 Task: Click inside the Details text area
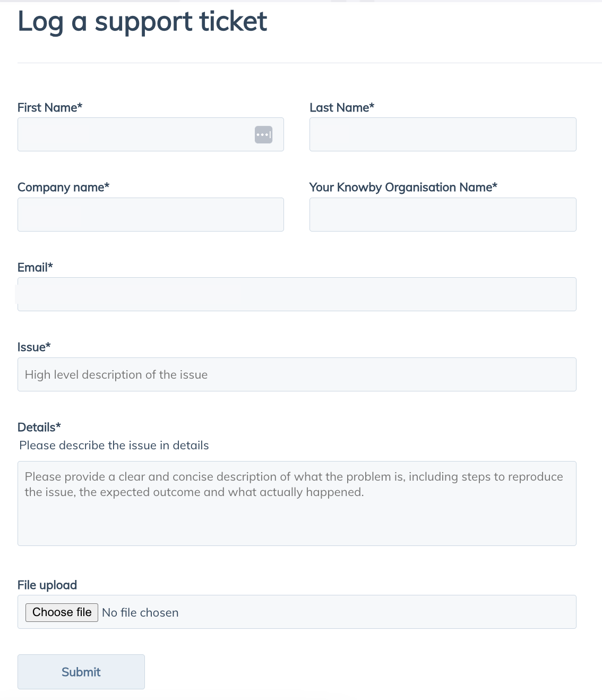tap(297, 503)
